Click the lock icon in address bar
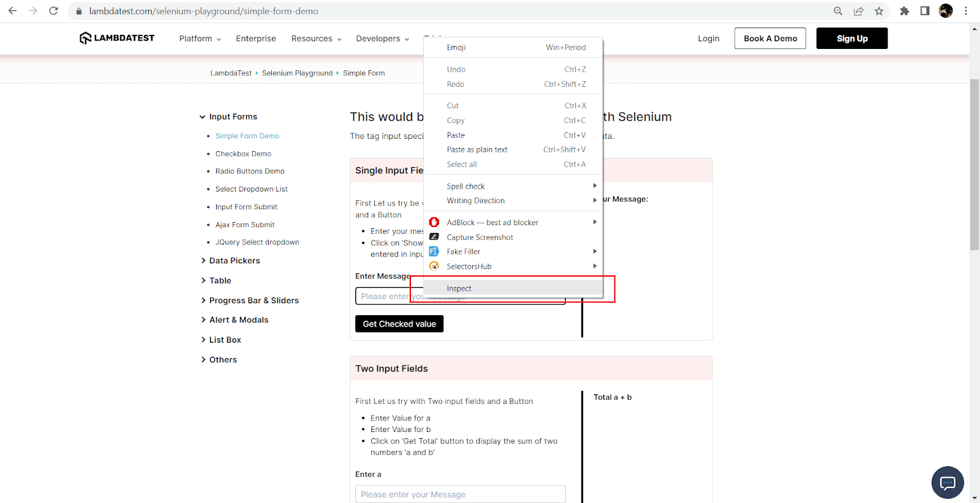Viewport: 980px width, 503px height. click(x=79, y=12)
